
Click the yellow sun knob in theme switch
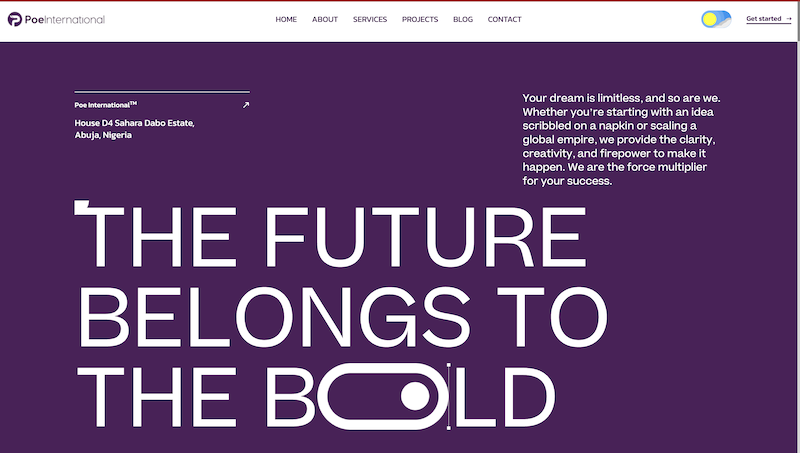pyautogui.click(x=710, y=19)
